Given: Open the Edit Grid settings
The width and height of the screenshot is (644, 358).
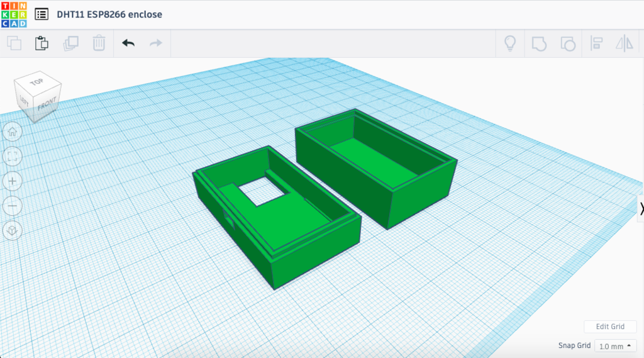Looking at the screenshot, I should tap(610, 327).
